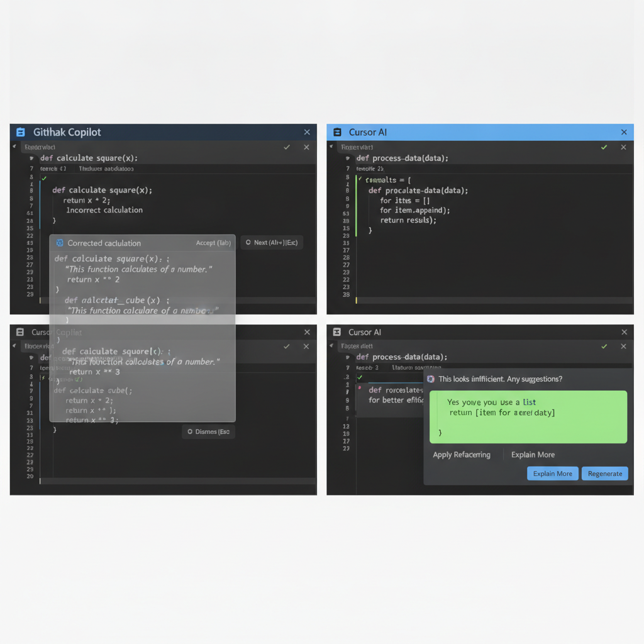
Task: Click the green list suggestion box
Action: point(528,417)
